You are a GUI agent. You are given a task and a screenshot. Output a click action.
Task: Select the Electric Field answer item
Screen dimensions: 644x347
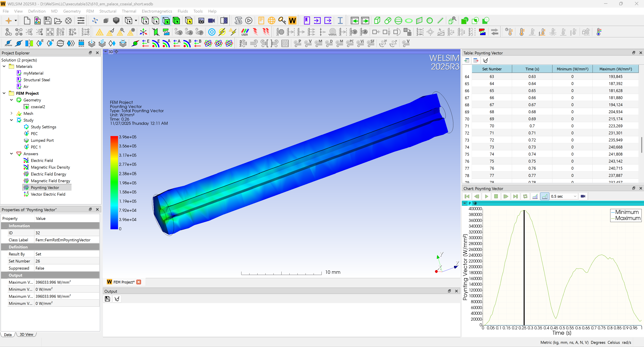(x=42, y=160)
